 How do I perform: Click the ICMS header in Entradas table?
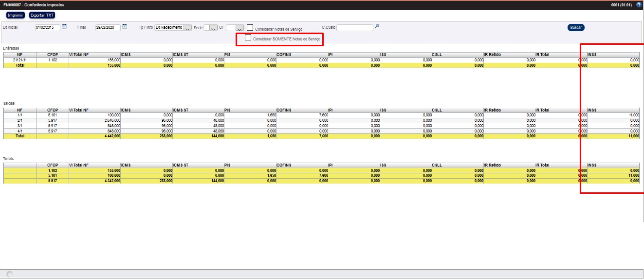tap(146, 55)
